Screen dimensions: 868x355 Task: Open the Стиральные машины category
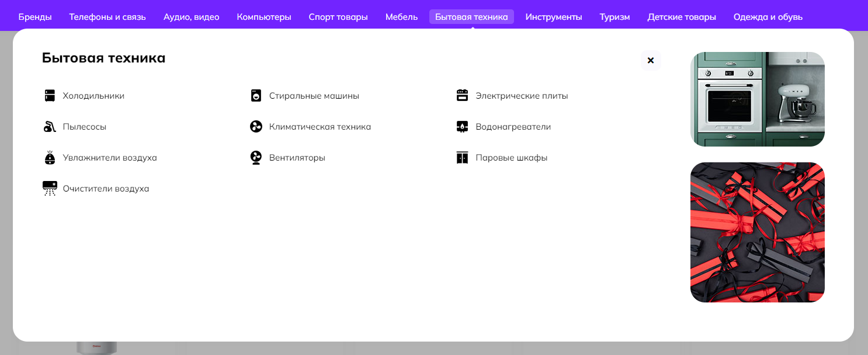tap(314, 96)
